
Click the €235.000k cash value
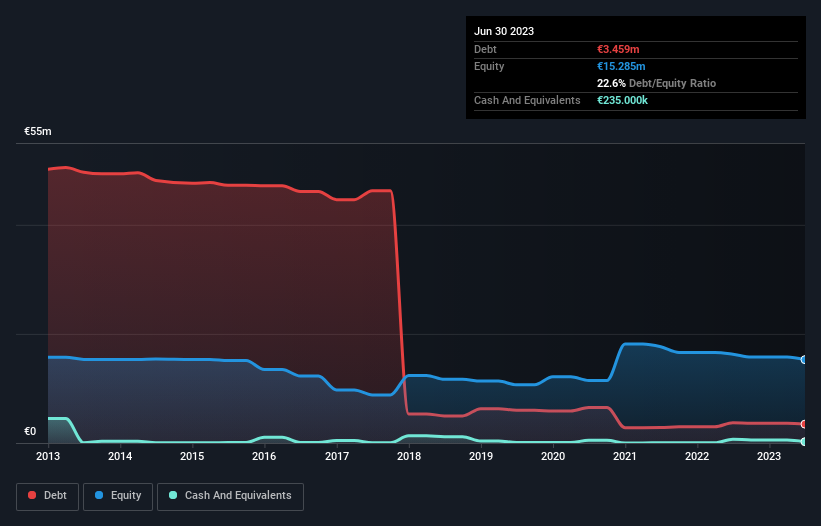[x=622, y=100]
